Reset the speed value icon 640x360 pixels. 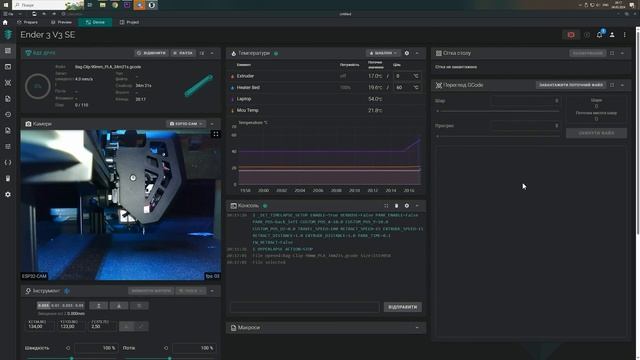click(68, 348)
